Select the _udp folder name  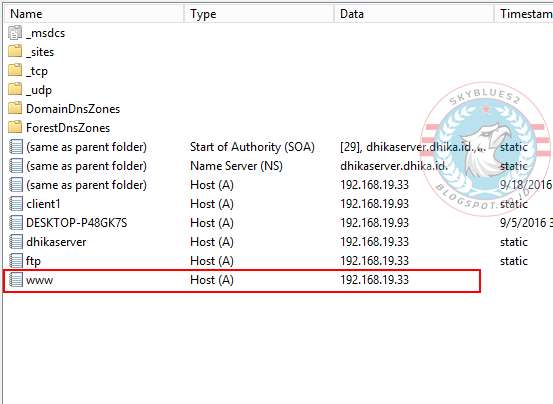39,90
